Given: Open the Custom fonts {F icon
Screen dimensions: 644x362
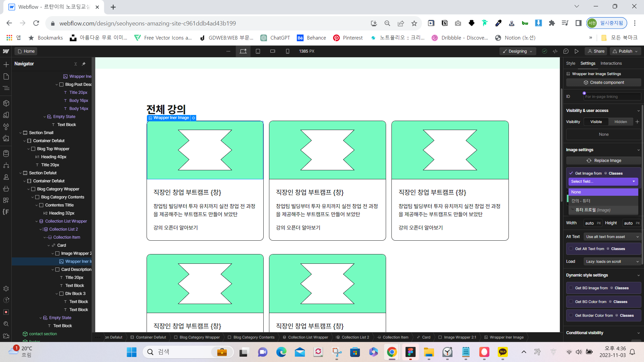Looking at the screenshot, I should tap(6, 212).
